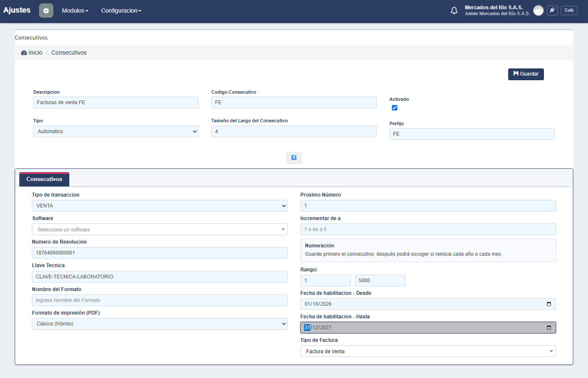The image size is (588, 378).
Task: Click the Llave Tecnica field
Action: coord(160,277)
